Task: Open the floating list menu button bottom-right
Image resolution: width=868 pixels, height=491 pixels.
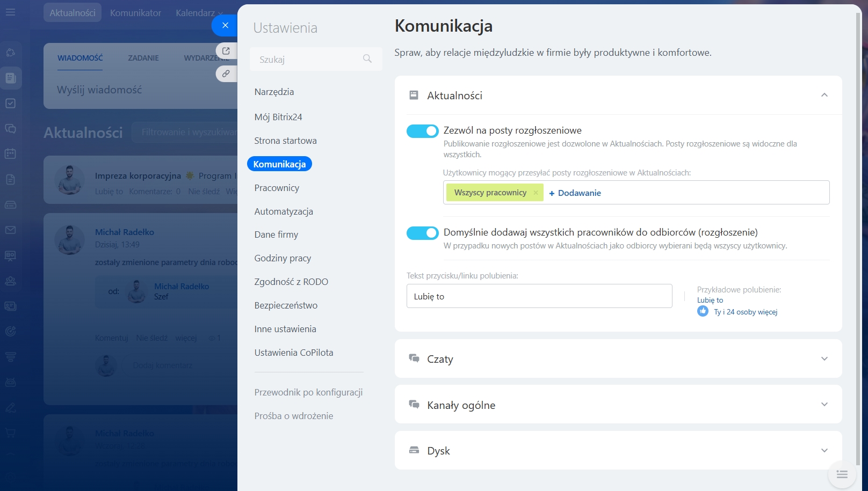Action: 842,474
